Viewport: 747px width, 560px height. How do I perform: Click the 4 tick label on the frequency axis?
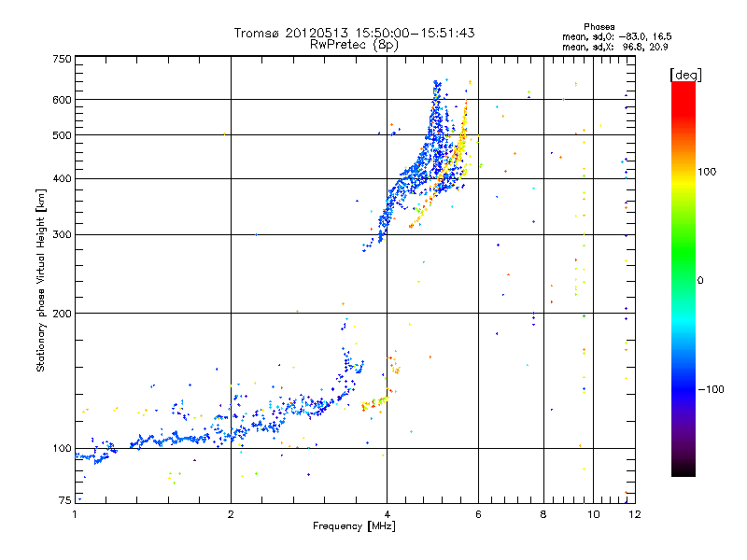tap(387, 514)
